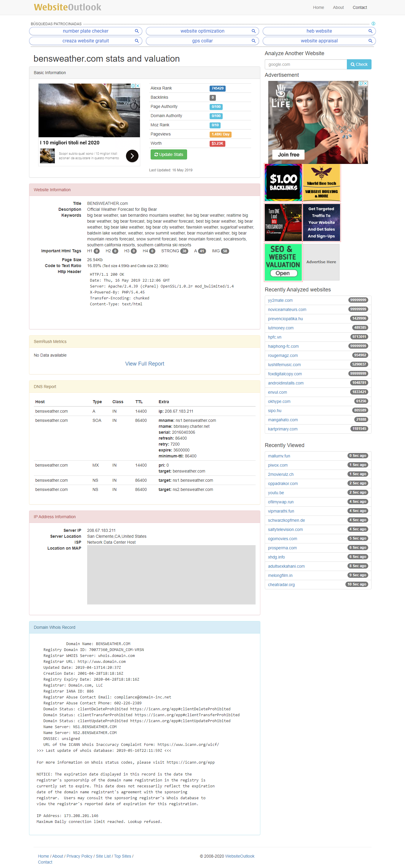Click the website optimization sponsored search
Image resolution: width=405 pixels, height=868 pixels.
coord(202,31)
